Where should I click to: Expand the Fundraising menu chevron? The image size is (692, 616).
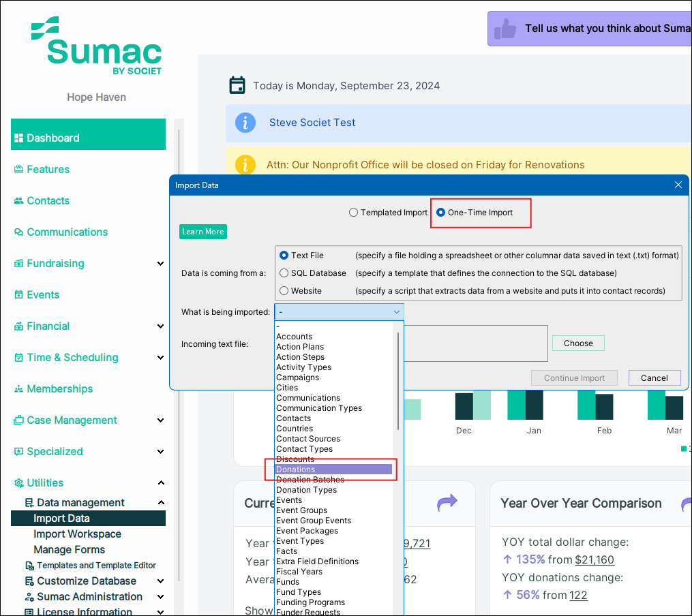pos(161,263)
